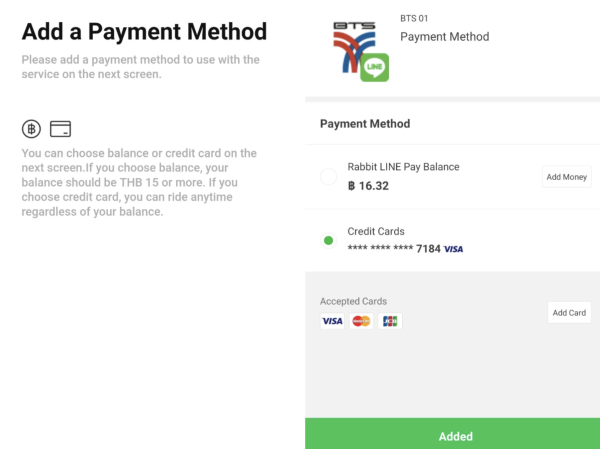Click the masked card number ending 7184
600x449 pixels.
point(394,249)
